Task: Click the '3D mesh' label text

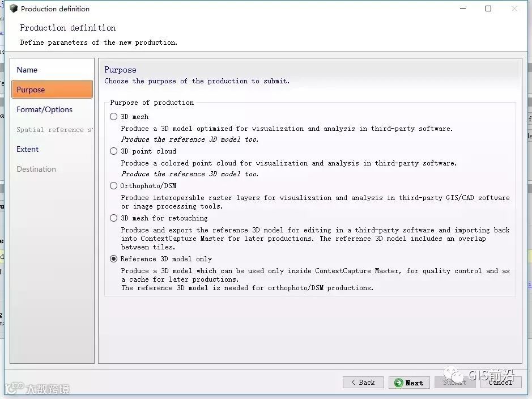Action: (x=135, y=117)
